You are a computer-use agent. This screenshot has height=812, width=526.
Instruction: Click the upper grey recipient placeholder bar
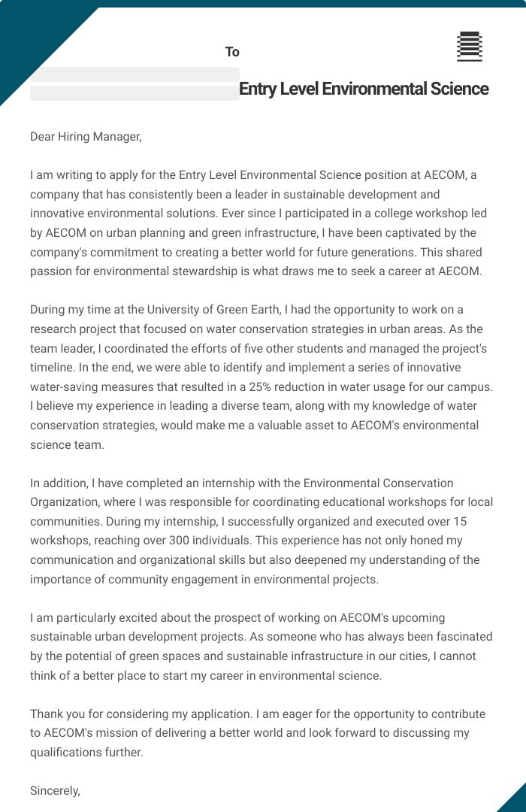135,74
